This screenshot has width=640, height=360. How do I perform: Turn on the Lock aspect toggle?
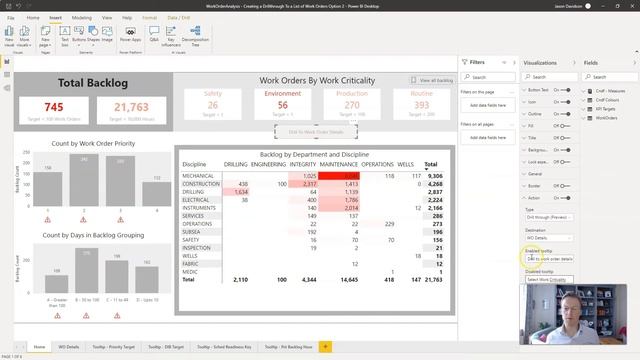(566, 162)
